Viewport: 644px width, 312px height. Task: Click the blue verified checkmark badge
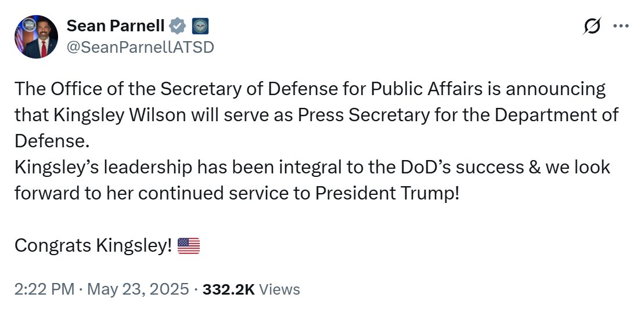pos(177,26)
